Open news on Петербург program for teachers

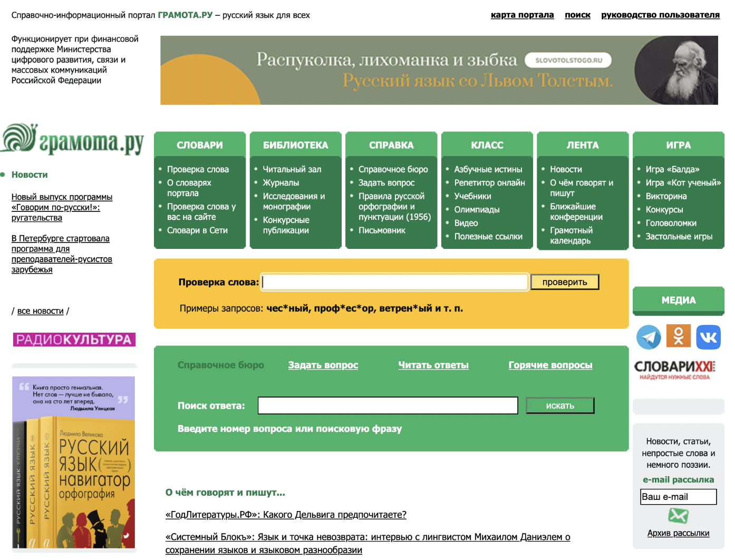click(62, 254)
